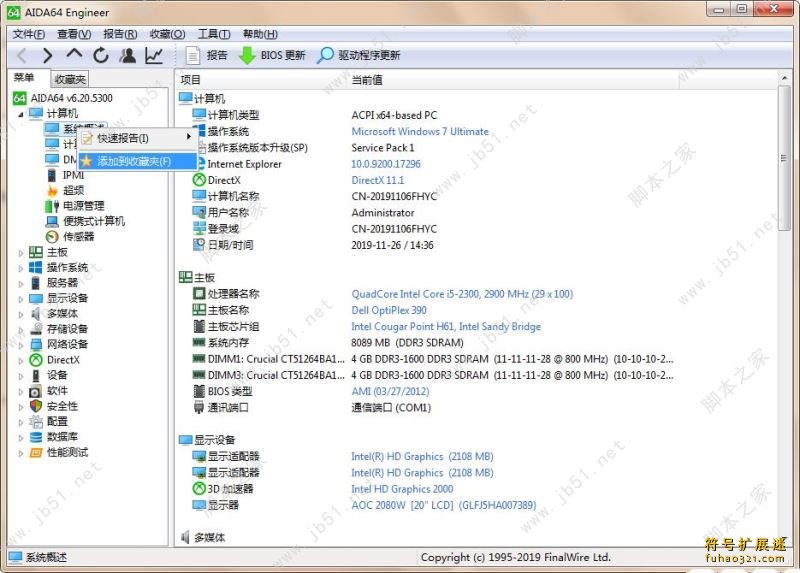Click the 安全性 shield icon
This screenshot has width=800, height=573.
36,406
